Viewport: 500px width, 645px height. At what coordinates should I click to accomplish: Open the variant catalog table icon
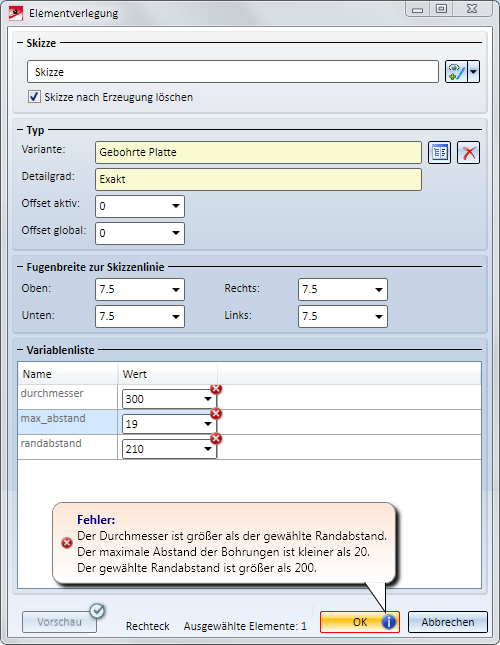click(439, 153)
